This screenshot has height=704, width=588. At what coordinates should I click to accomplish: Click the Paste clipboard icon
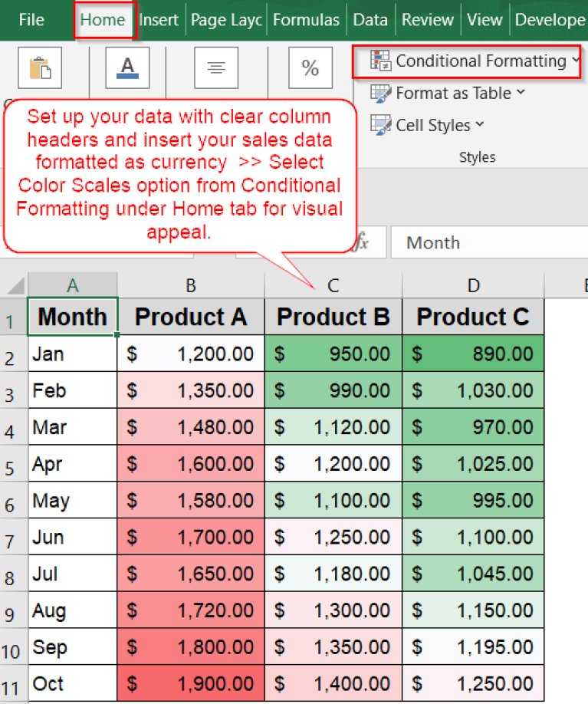pyautogui.click(x=40, y=67)
